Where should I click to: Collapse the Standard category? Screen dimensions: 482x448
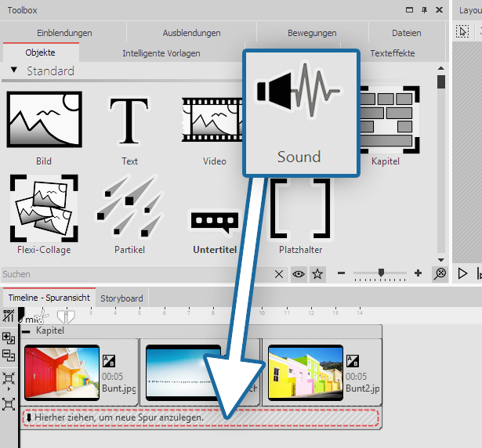(14, 71)
